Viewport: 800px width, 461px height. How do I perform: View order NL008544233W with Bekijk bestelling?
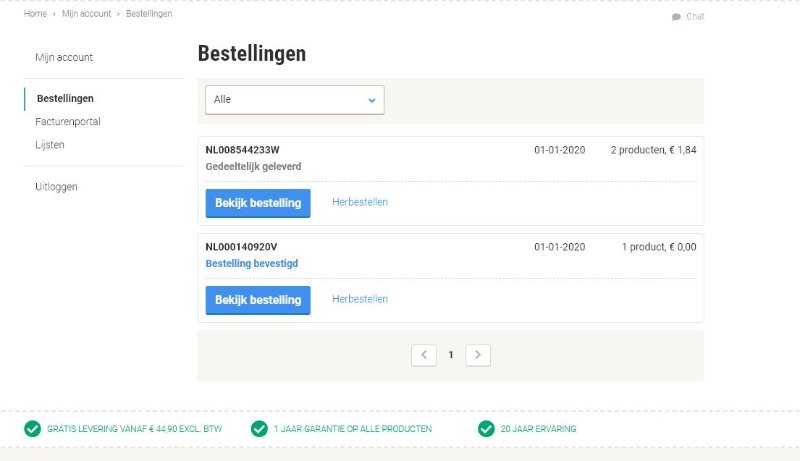click(258, 203)
